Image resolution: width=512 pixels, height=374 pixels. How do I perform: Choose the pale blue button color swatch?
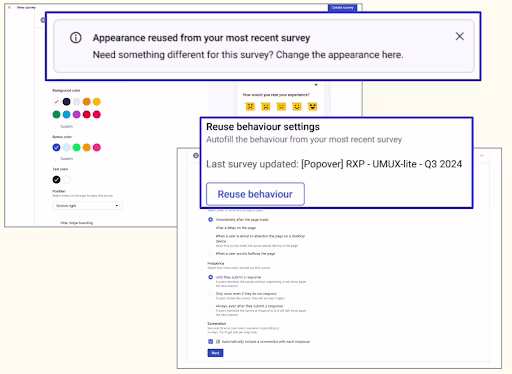coord(67,147)
